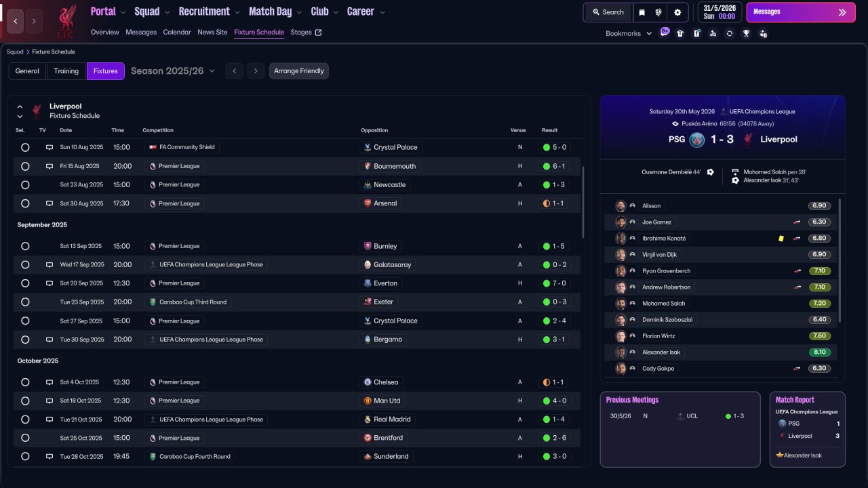Open settings gear icon
This screenshot has height=488, width=868.
pos(677,12)
